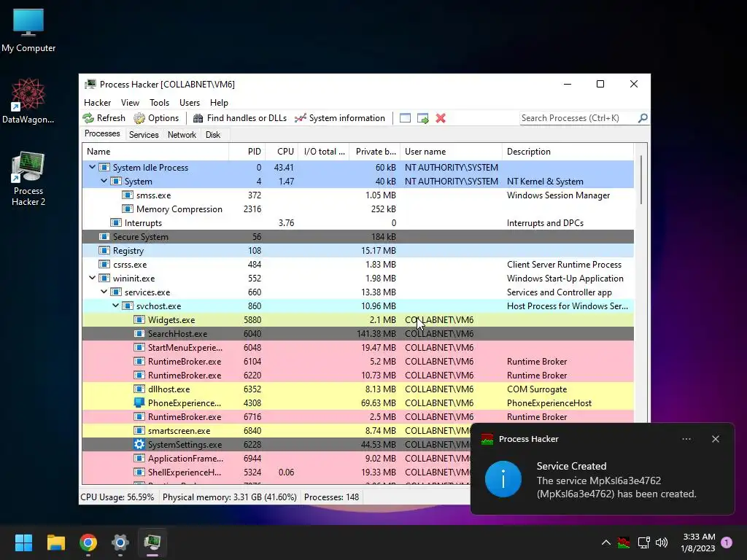747x560 pixels.
Task: Click the Physical memory status entry
Action: (230, 497)
